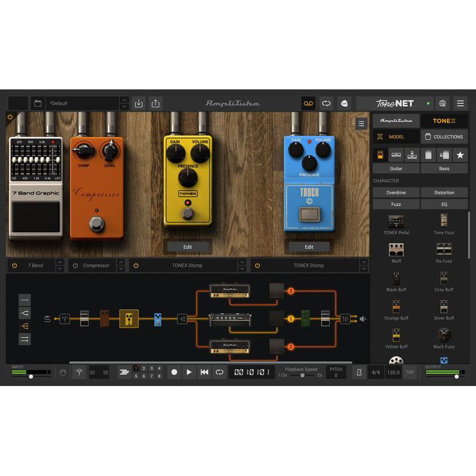Viewport: 476px width, 476px height.
Task: Click the tuner block in signal chain
Action: point(64,319)
